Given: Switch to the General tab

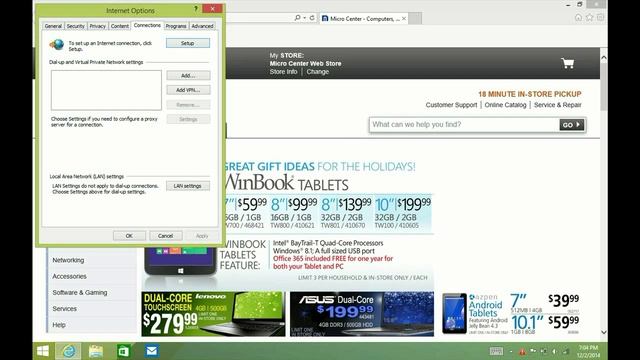Looking at the screenshot, I should 53,26.
